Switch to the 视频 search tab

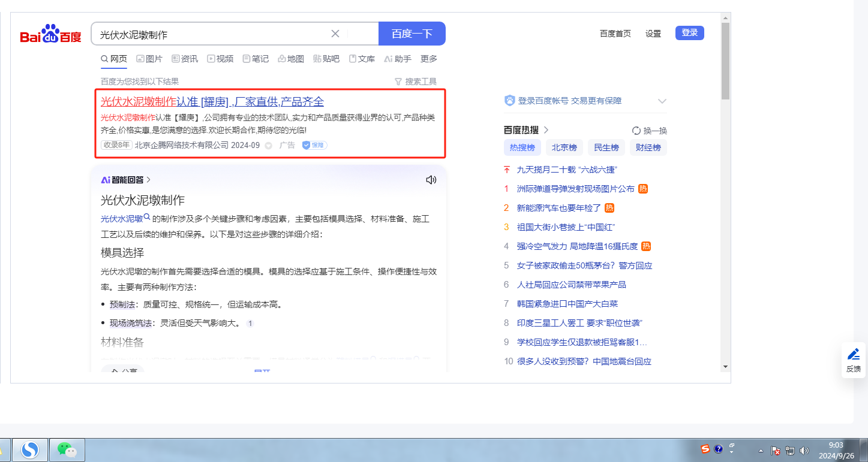[220, 59]
